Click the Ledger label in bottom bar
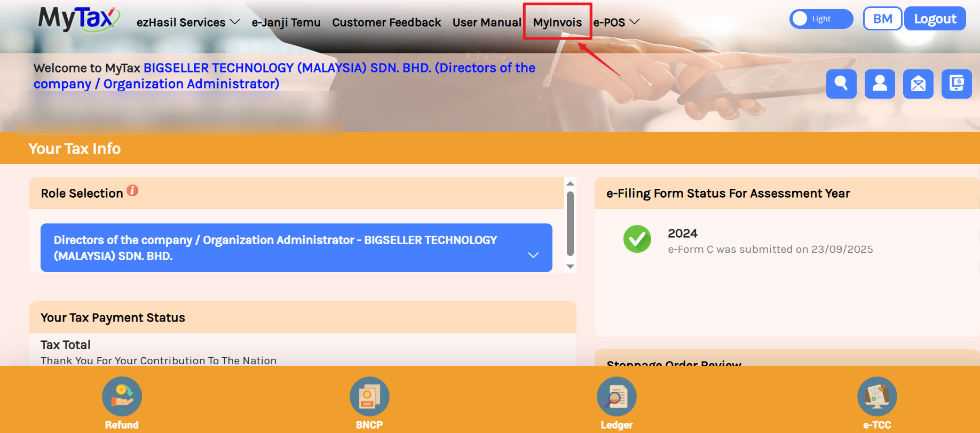 tap(617, 425)
